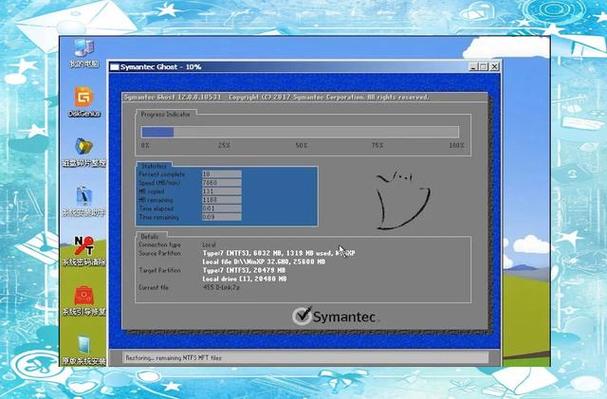Image resolution: width=607 pixels, height=399 pixels.
Task: Click the Time remaining label
Action: 159,217
